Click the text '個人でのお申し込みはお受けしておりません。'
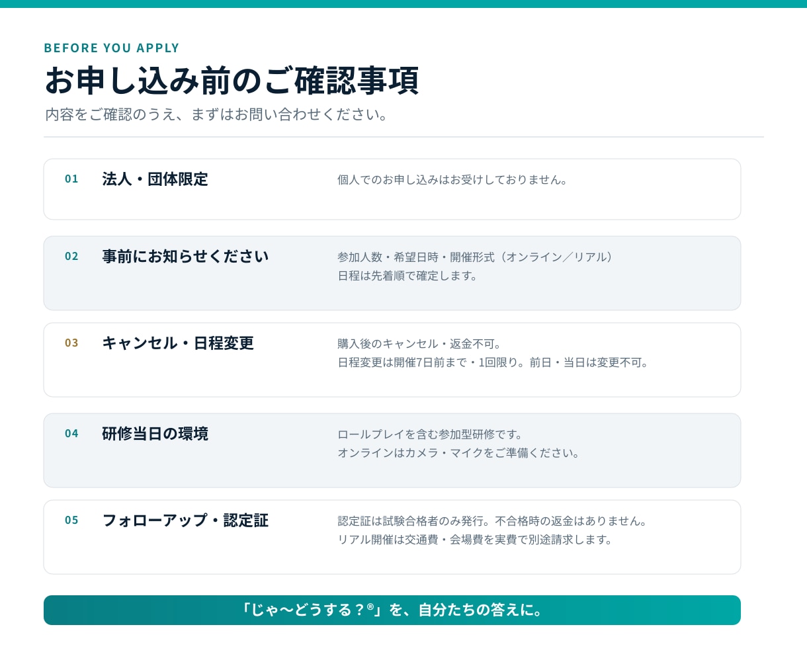The width and height of the screenshot is (807, 672). [x=452, y=180]
